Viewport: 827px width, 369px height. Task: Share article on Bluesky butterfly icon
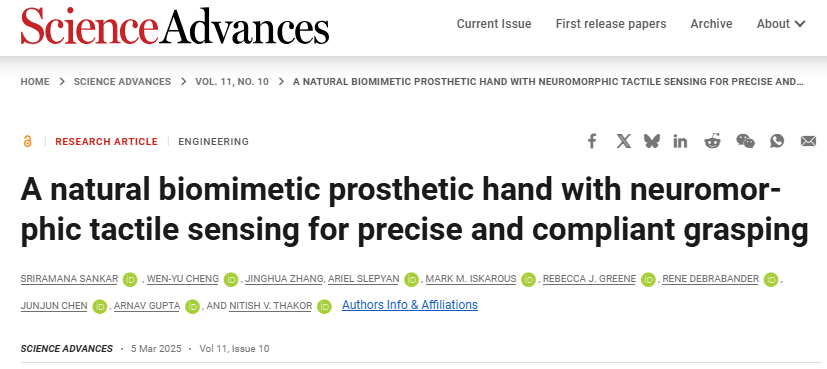[x=652, y=141]
